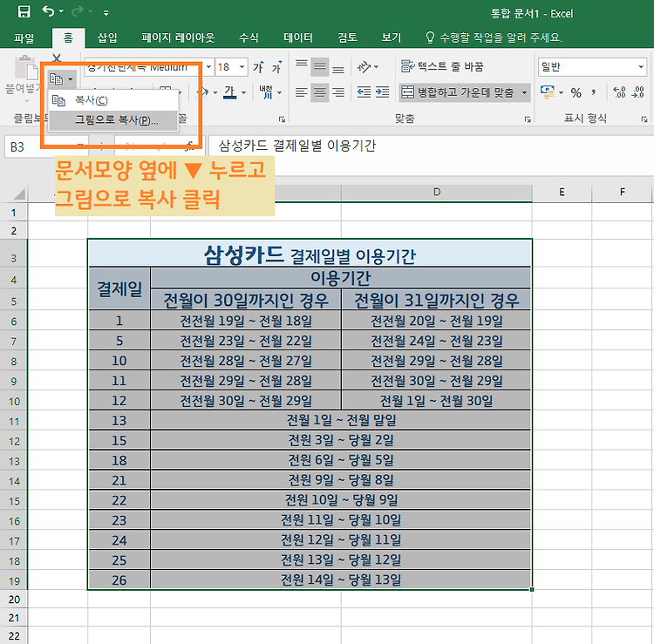Toggle Merge and Center (병합하고 가운데 맞춤)
Screen dimensions: 654x644
459,92
